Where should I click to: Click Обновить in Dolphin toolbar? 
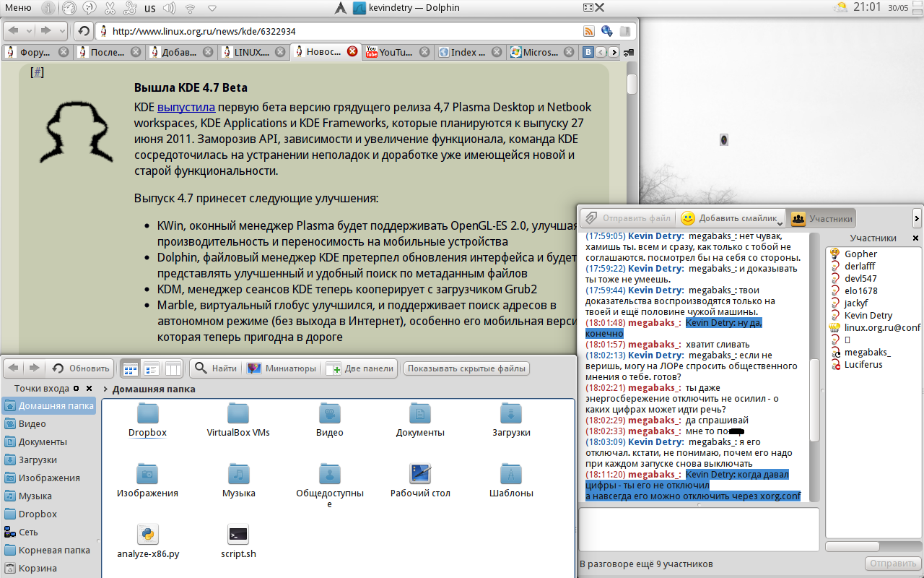pos(81,368)
